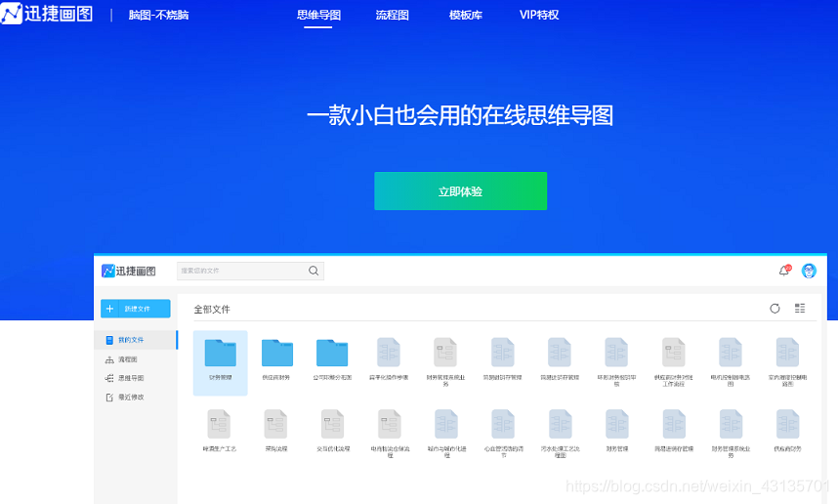Open the user avatar menu
Viewport: 838px width, 504px height.
coord(809,271)
